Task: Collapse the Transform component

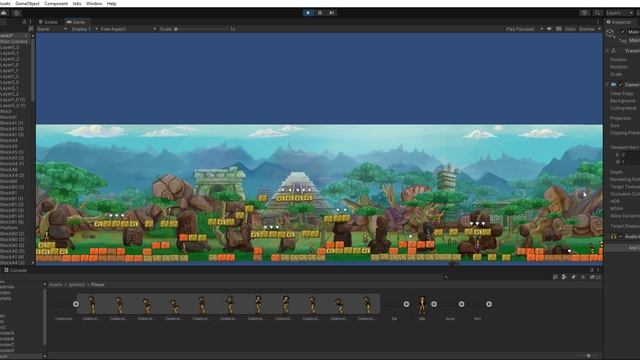Action: point(607,51)
